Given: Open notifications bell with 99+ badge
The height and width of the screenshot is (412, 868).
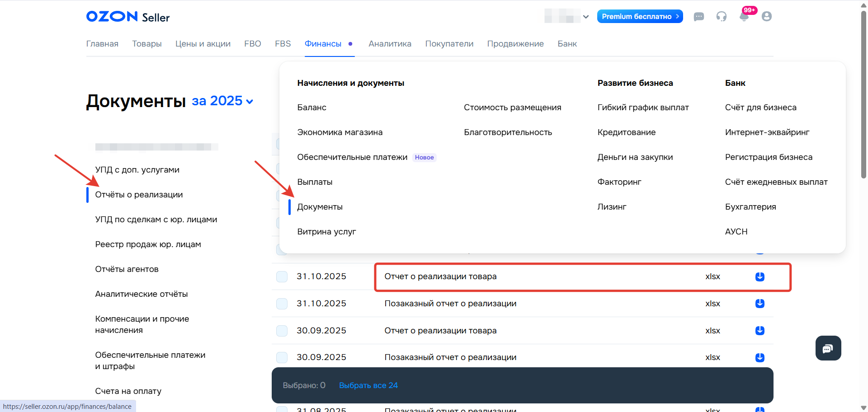Looking at the screenshot, I should tap(744, 17).
